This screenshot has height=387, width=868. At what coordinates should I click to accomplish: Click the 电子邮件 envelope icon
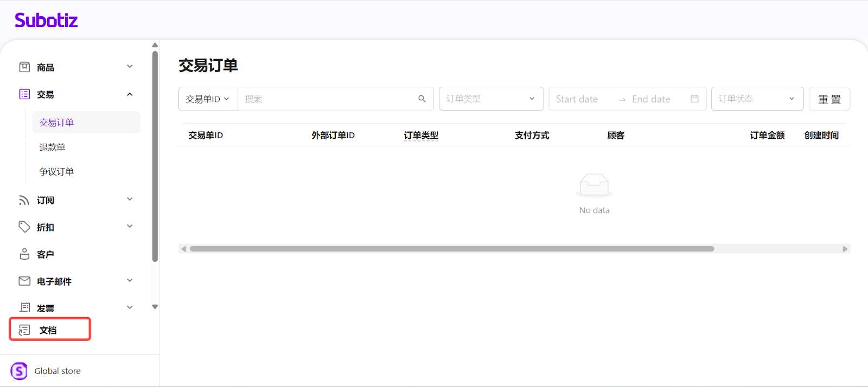24,281
